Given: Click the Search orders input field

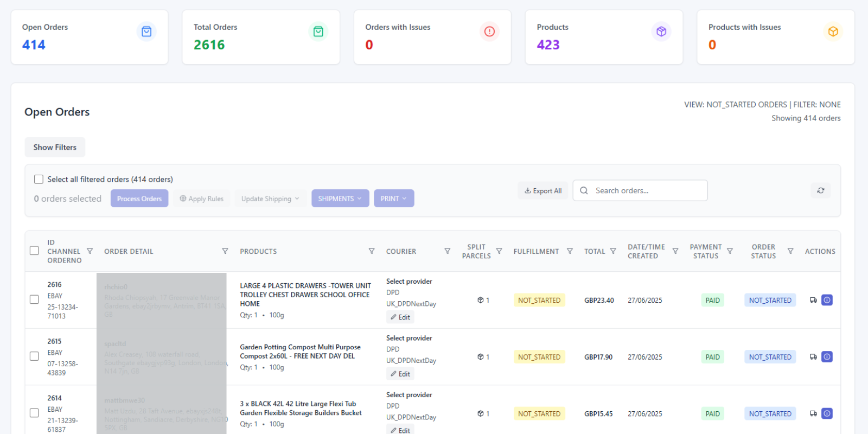Looking at the screenshot, I should click(x=640, y=190).
